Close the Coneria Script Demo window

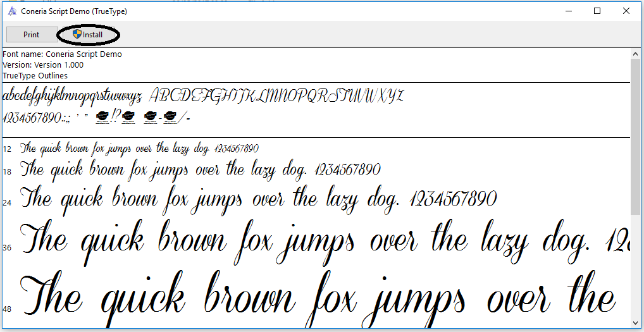(626, 11)
